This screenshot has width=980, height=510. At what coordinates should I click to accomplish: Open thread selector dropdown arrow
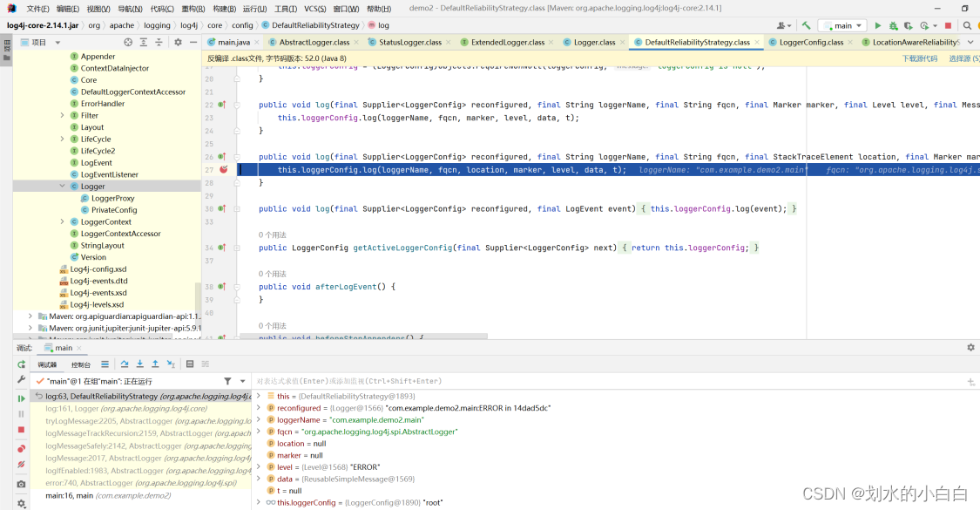[x=242, y=381]
